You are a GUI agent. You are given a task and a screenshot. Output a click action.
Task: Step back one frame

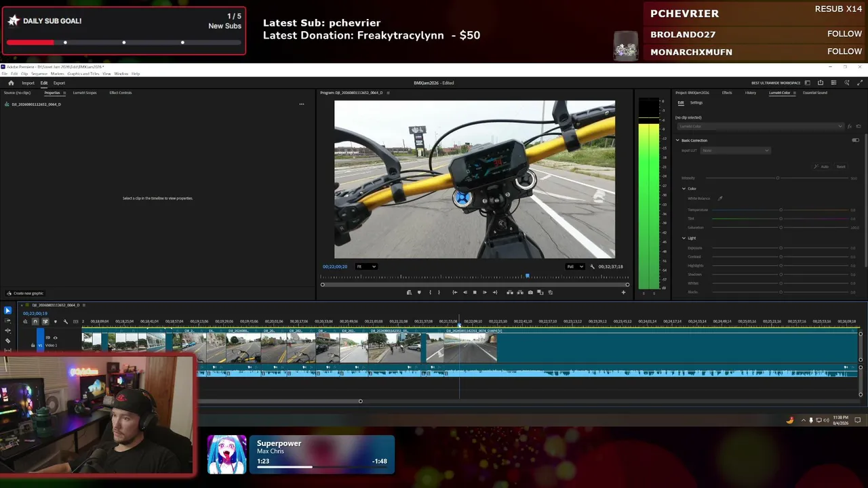coord(465,292)
